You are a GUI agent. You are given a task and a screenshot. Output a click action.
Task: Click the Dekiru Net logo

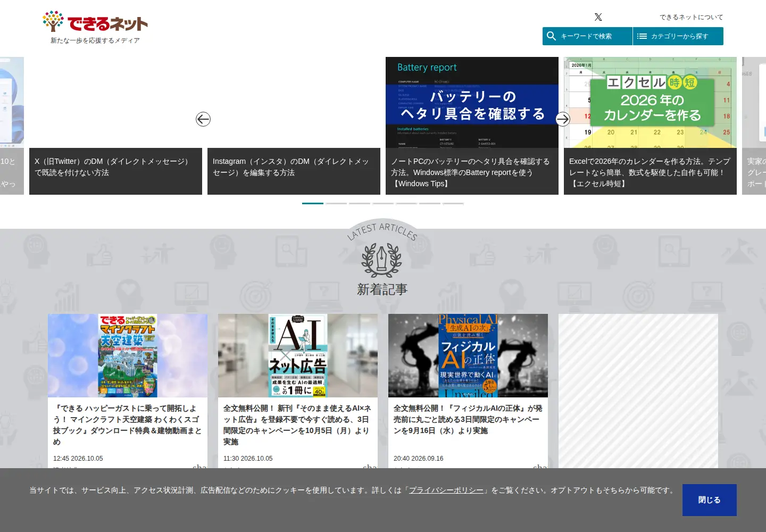pos(95,22)
